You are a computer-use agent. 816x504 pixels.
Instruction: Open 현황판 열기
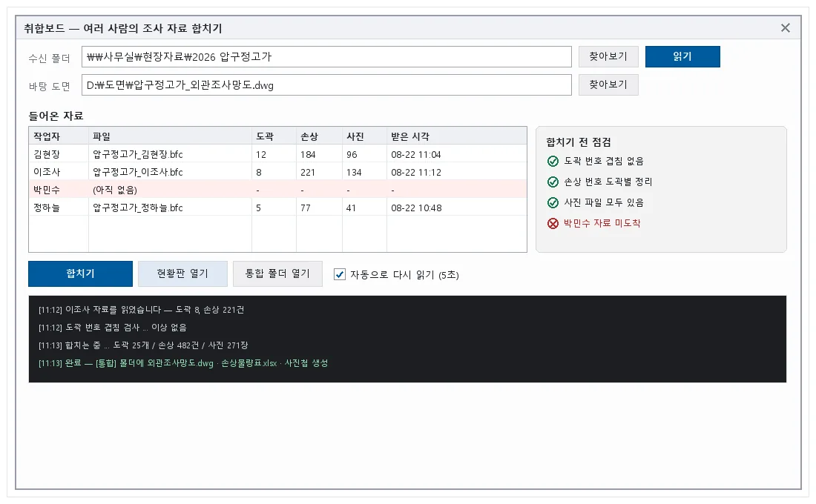coord(182,273)
